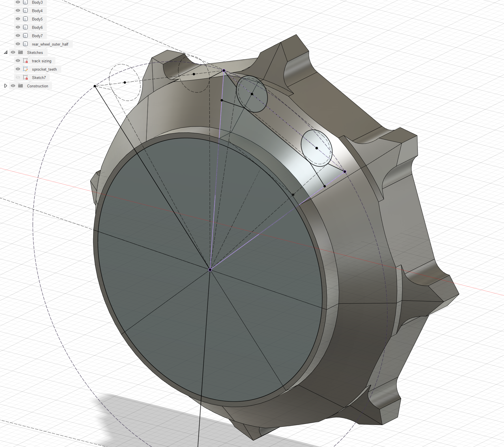Click the rear_wheel_outer_half body icon
The height and width of the screenshot is (447, 504).
point(25,44)
